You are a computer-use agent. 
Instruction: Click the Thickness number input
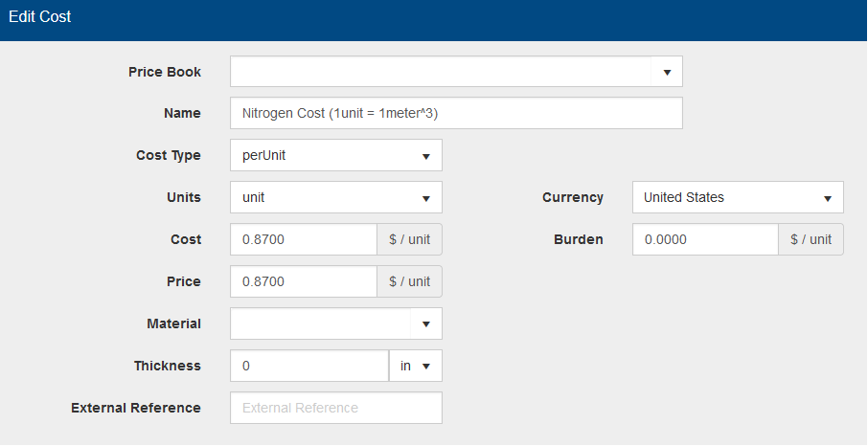[x=309, y=366]
